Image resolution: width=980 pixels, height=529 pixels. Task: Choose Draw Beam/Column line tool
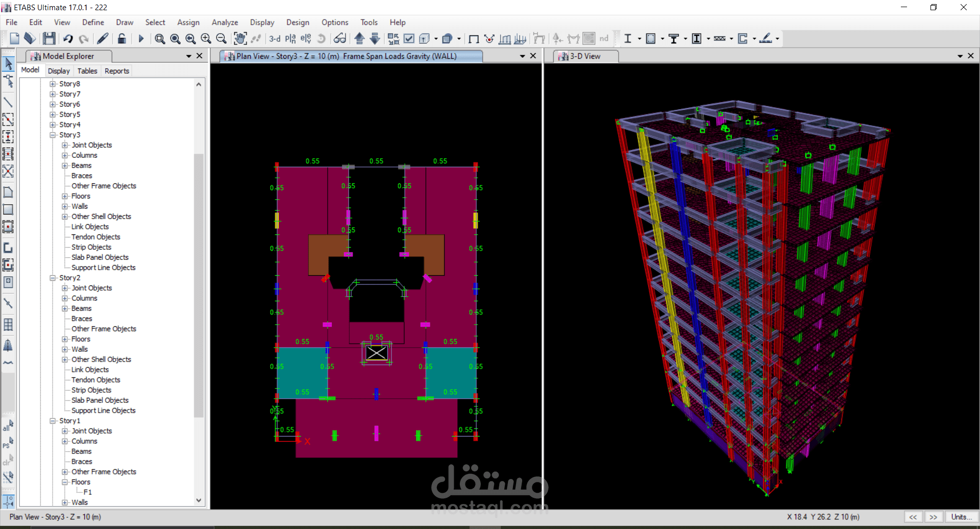pyautogui.click(x=8, y=102)
